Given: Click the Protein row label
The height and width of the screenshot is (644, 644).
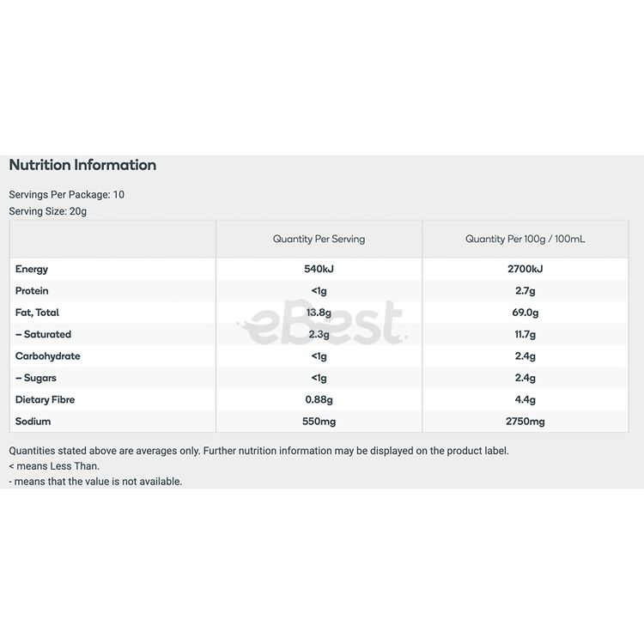Looking at the screenshot, I should tap(33, 291).
